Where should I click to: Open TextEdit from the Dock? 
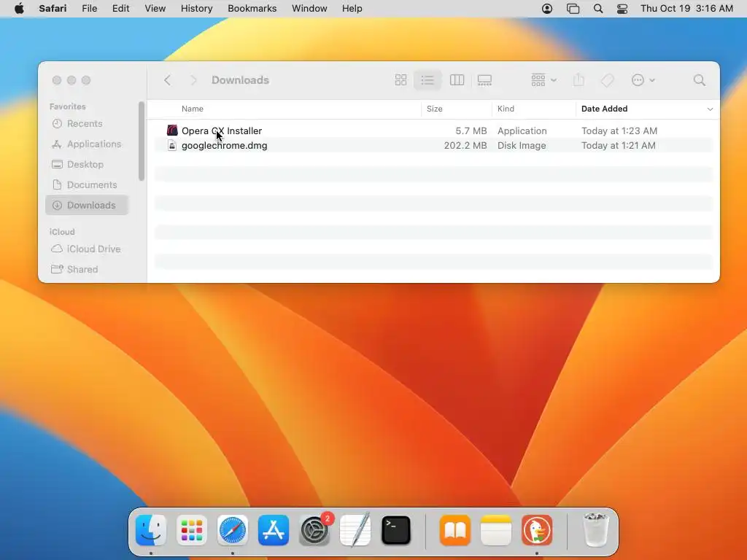coord(355,530)
